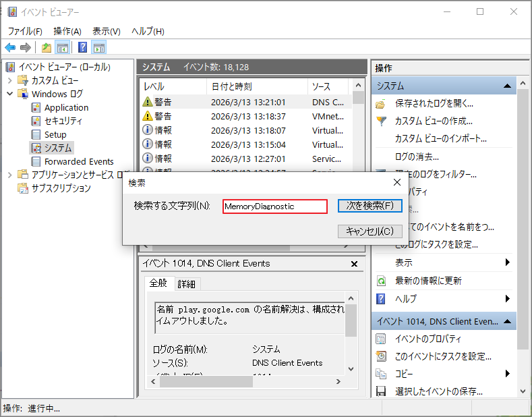Image resolution: width=532 pixels, height=417 pixels.
Task: Select event dated 2026/3/13 13:18:37
Action: (245, 116)
